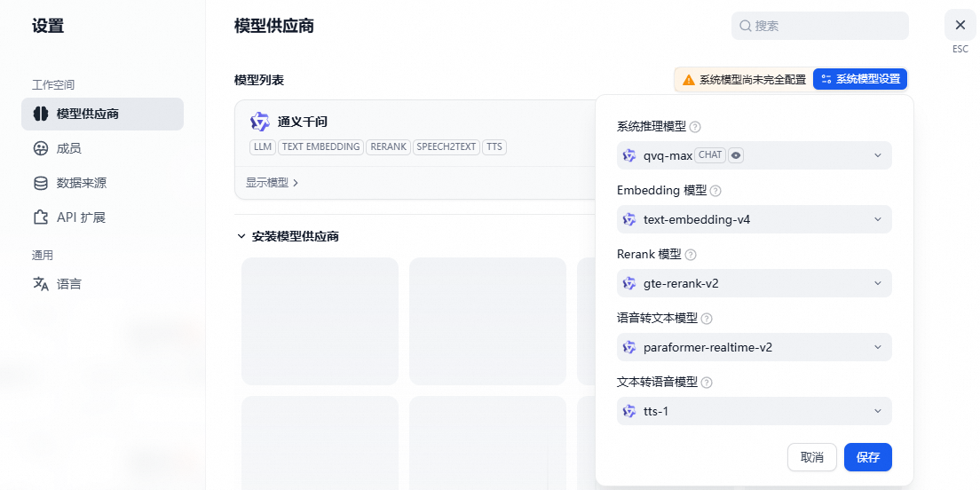Click the Qwen logo beside paraformer-realtime-v2
Screen dimensions: 980x490
click(629, 347)
